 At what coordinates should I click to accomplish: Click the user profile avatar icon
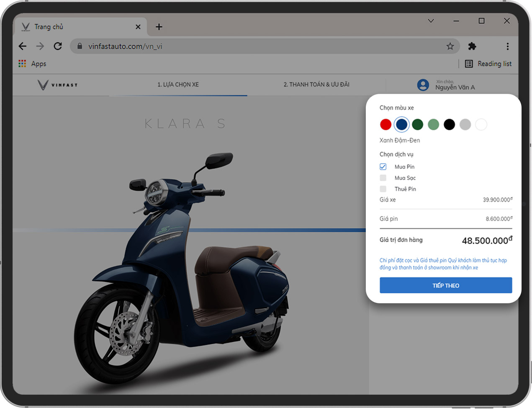(423, 85)
